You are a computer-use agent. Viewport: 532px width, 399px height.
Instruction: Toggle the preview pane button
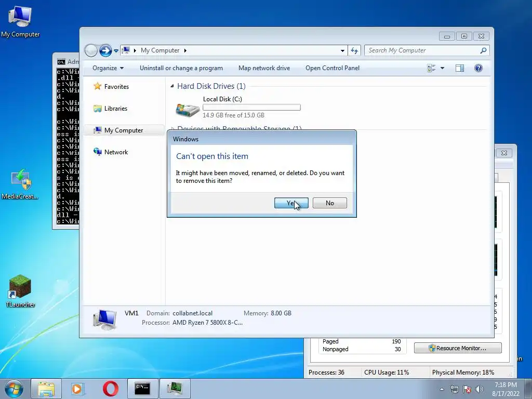(x=460, y=68)
